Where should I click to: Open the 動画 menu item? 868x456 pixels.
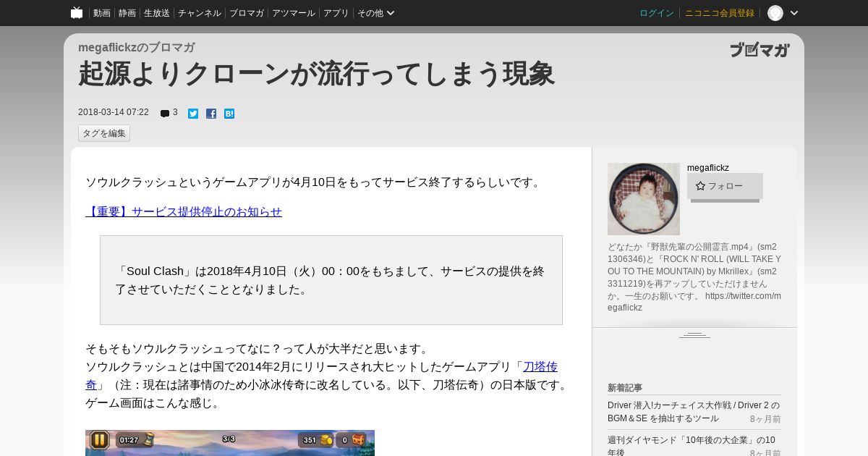pos(102,13)
